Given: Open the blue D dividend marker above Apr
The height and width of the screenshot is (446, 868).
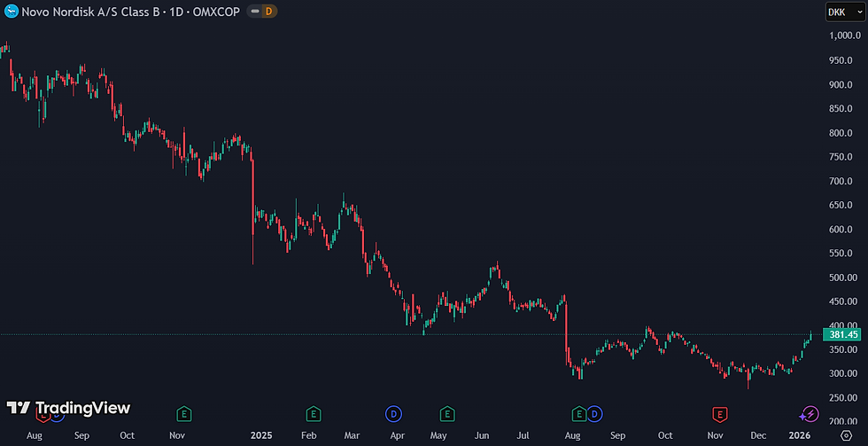Looking at the screenshot, I should tap(393, 413).
